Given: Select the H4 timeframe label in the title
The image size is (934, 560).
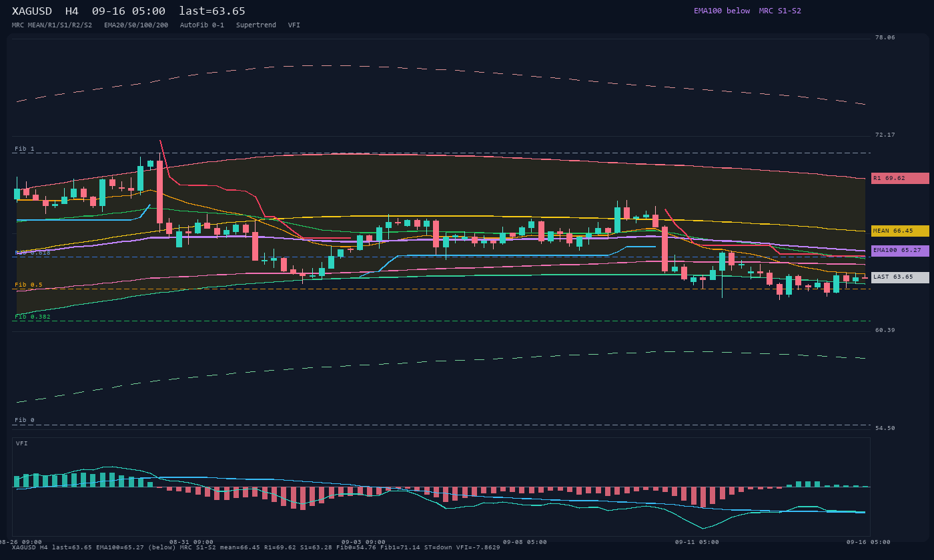Looking at the screenshot, I should tap(71, 11).
